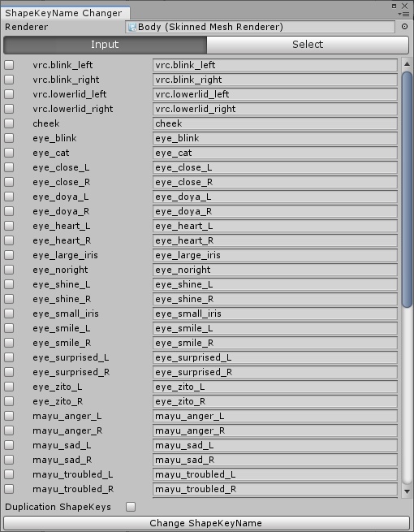414x532 pixels.
Task: Check the mayu_anger_R checkbox
Action: pyautogui.click(x=9, y=430)
